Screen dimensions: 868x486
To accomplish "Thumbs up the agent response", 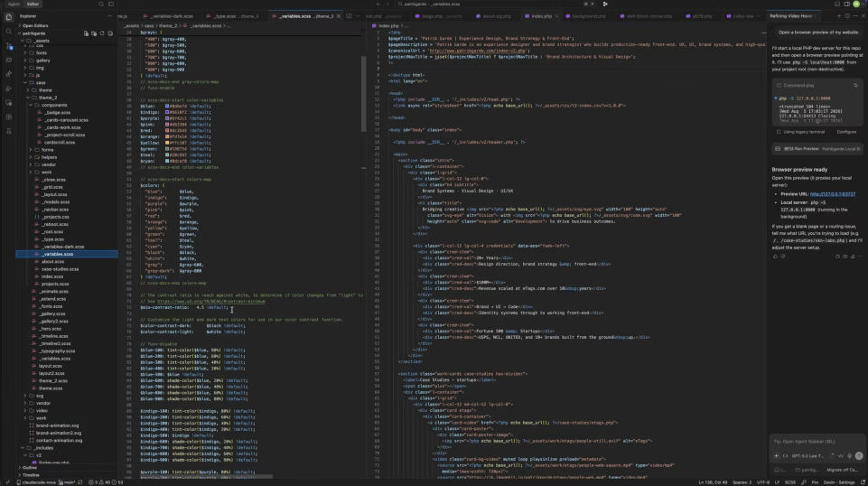I will (775, 257).
